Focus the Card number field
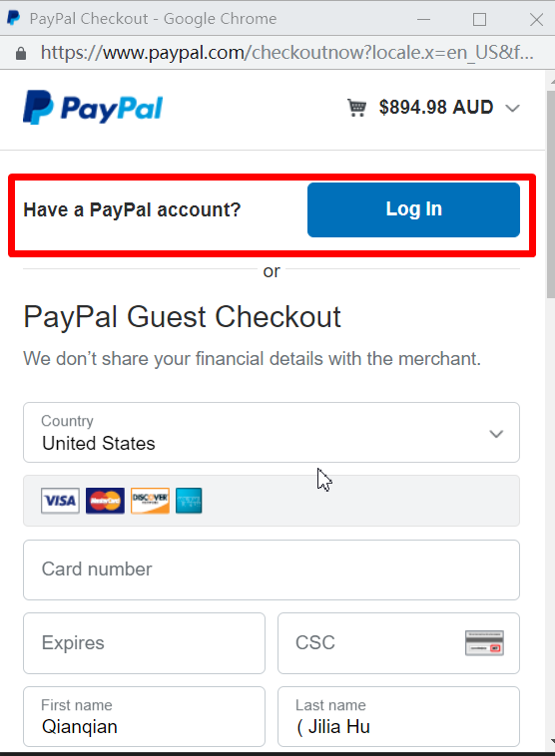 pyautogui.click(x=272, y=569)
